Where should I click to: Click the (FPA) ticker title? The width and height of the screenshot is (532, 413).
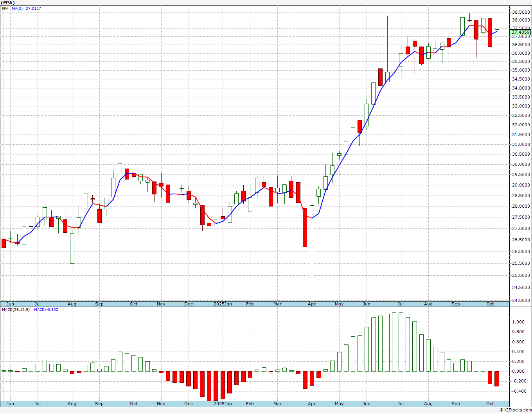pos(8,3)
